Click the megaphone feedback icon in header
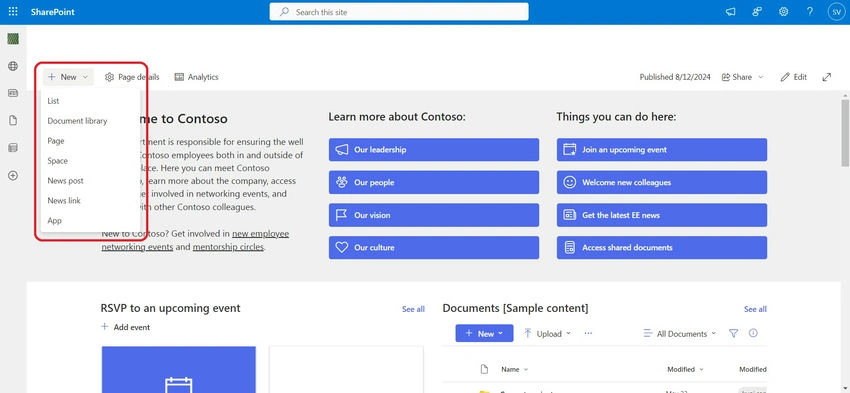The image size is (850, 393). 731,12
